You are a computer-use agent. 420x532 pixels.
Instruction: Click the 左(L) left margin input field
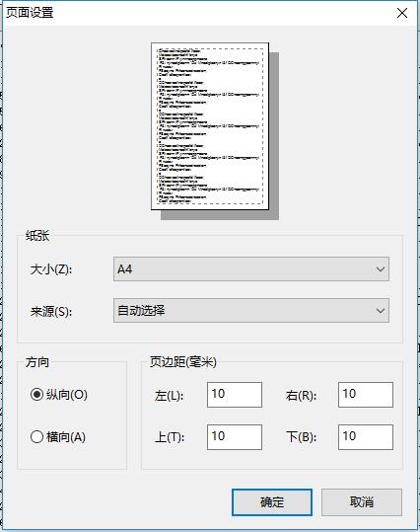tap(235, 395)
